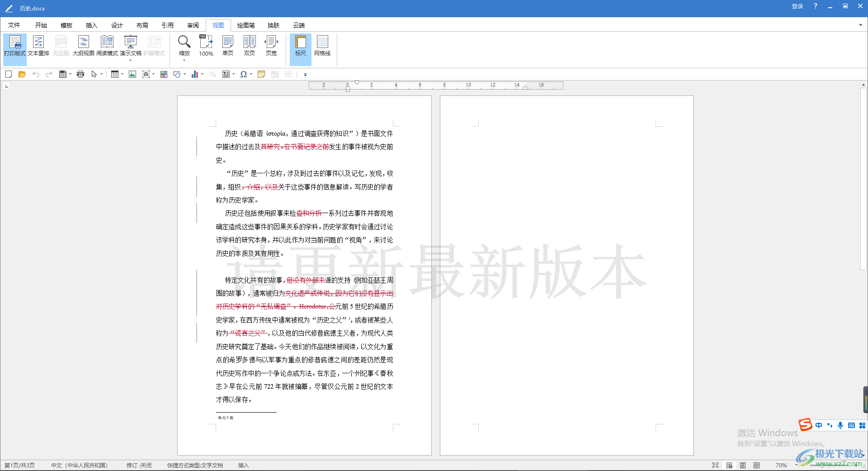Switch to the 开始 tab

(x=41, y=25)
